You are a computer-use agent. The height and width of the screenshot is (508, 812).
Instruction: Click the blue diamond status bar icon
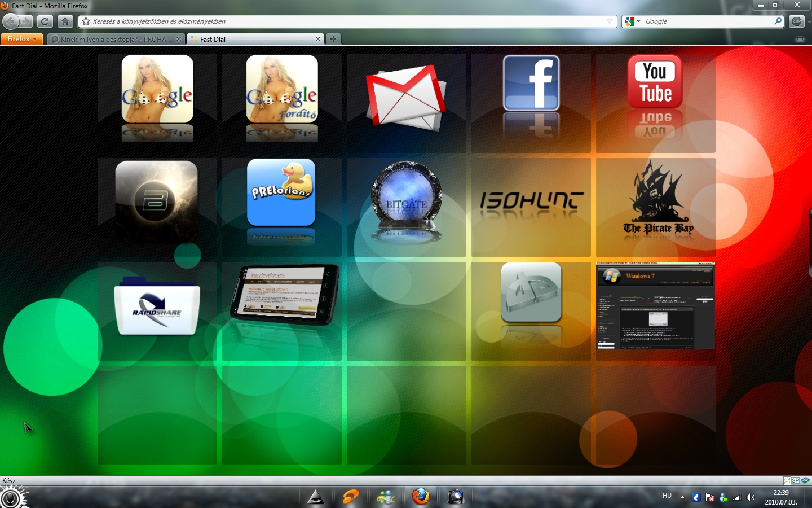click(x=806, y=481)
